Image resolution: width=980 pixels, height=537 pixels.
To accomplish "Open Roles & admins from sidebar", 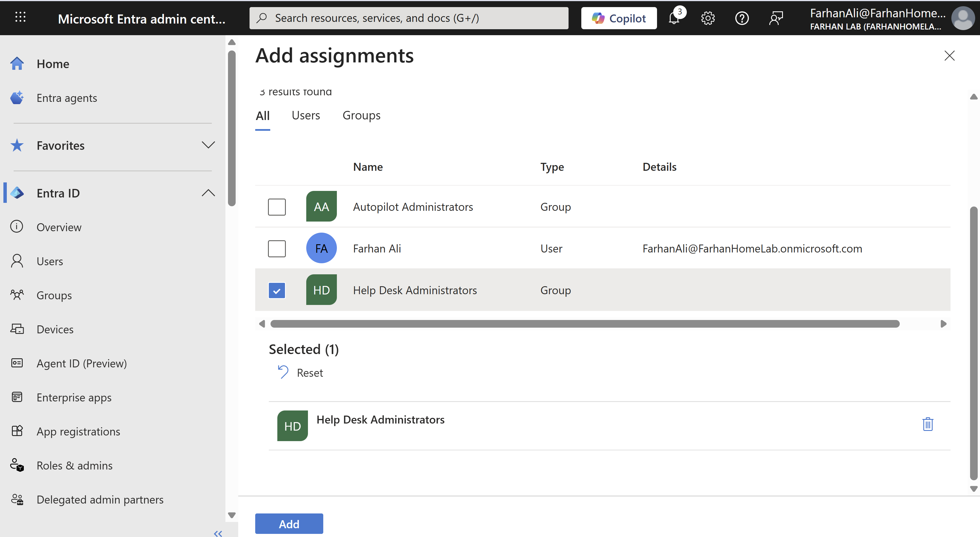I will point(75,466).
